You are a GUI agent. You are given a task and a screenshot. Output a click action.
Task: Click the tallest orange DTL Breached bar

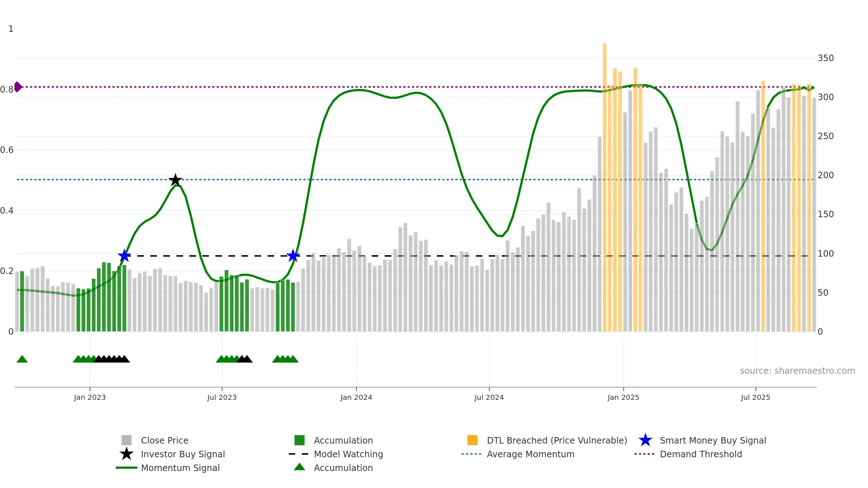605,187
